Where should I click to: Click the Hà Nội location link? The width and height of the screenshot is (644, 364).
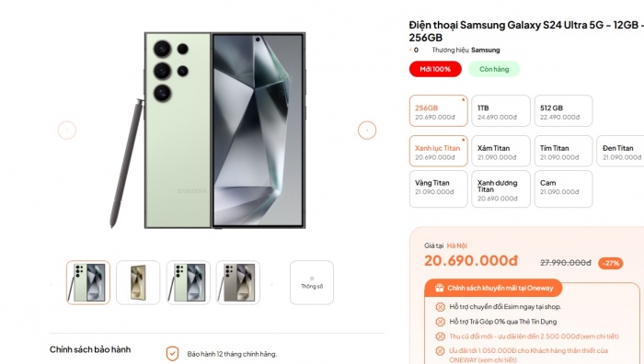coord(456,245)
